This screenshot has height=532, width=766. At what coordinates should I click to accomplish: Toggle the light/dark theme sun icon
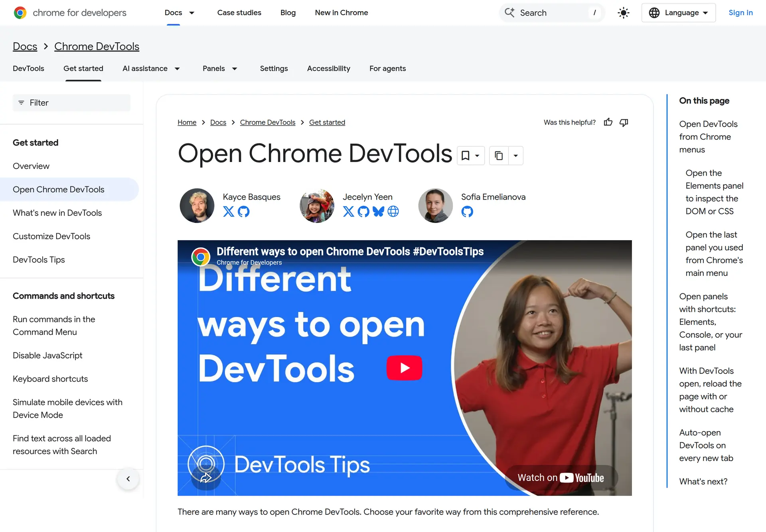click(623, 13)
